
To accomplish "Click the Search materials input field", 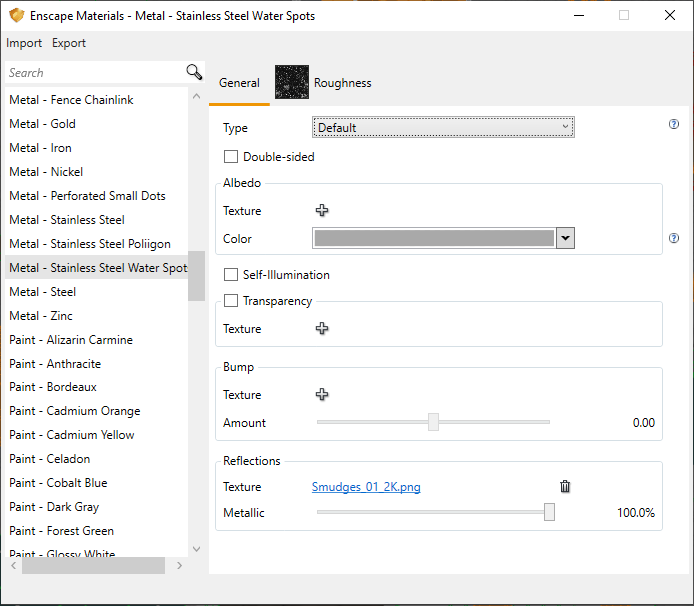I will (x=95, y=72).
